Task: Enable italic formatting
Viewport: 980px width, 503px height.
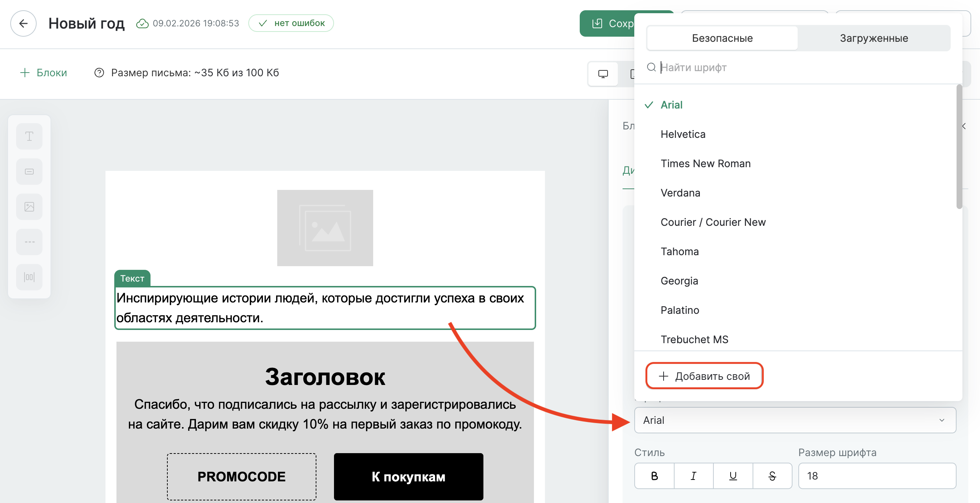Action: pos(694,476)
